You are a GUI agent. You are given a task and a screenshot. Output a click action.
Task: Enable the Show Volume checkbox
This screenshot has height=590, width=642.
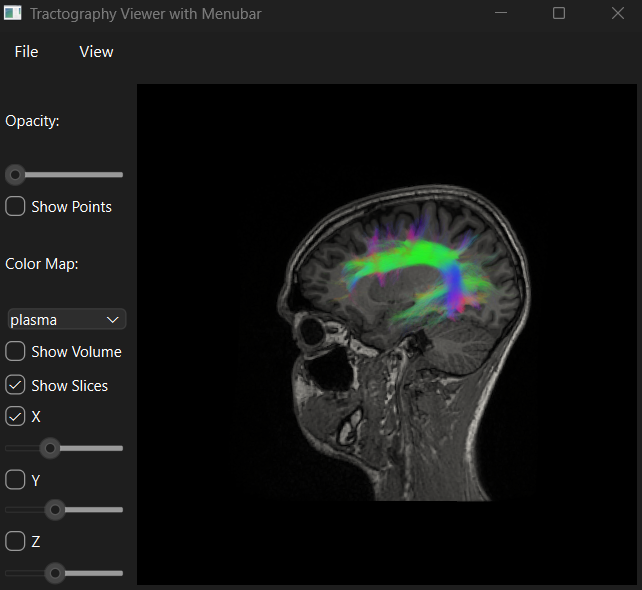coord(15,352)
